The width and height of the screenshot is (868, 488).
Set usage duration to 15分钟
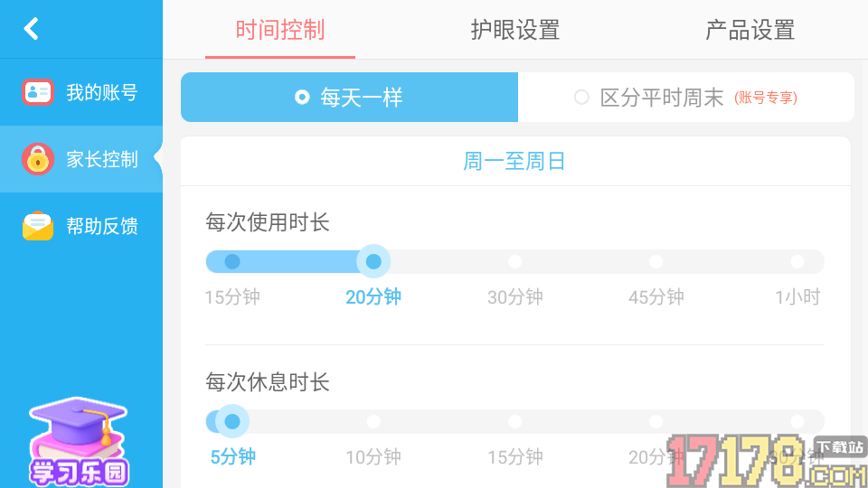pos(232,262)
